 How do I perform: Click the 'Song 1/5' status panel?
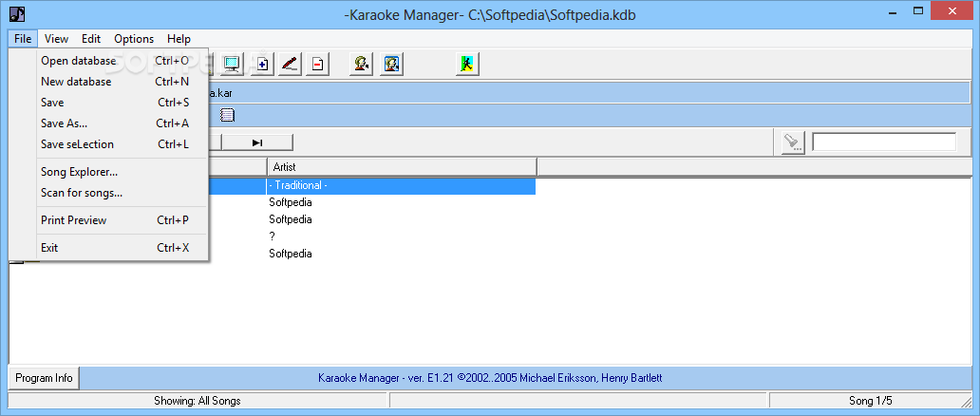871,401
